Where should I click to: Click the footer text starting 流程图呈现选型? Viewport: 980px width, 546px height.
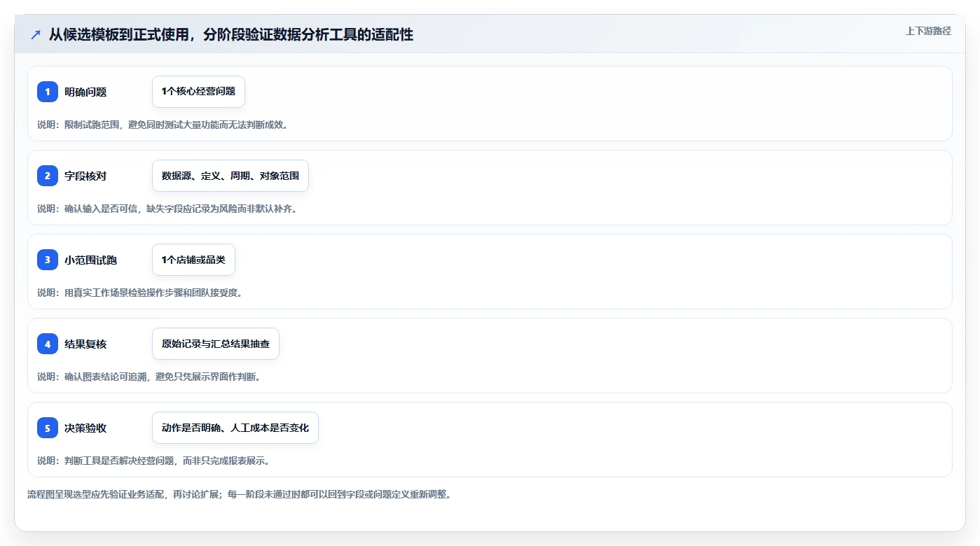pos(239,494)
